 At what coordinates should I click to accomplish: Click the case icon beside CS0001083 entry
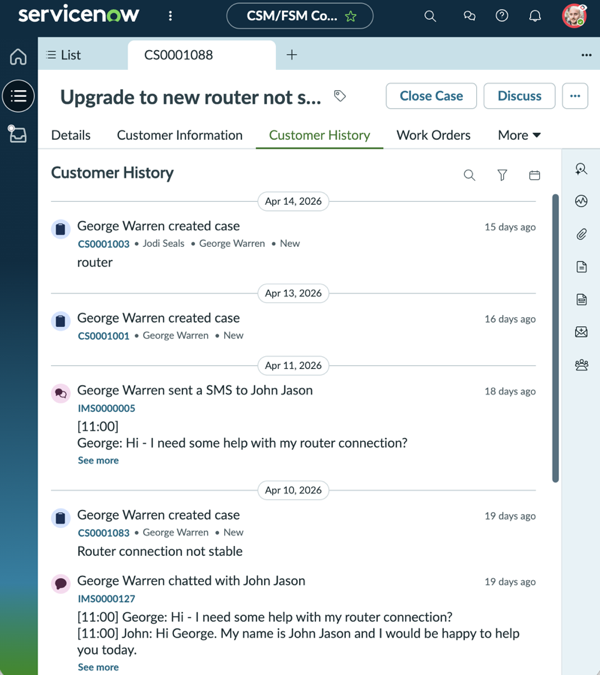61,518
